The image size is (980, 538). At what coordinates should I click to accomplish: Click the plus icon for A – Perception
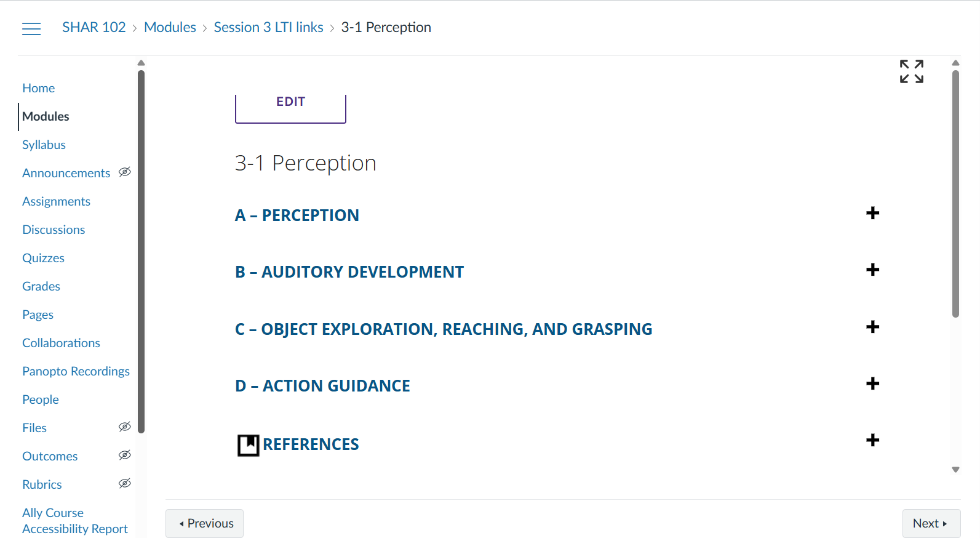[872, 214]
